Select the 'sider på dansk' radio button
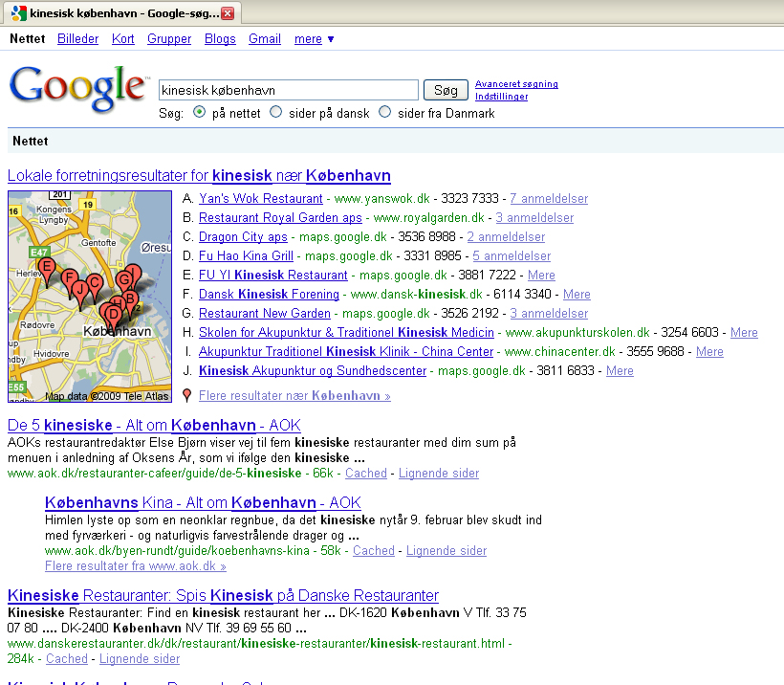 coord(276,112)
